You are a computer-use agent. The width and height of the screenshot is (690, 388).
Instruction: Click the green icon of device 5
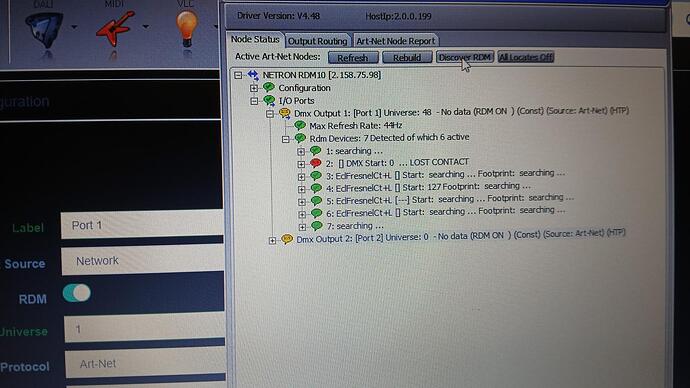click(x=316, y=201)
